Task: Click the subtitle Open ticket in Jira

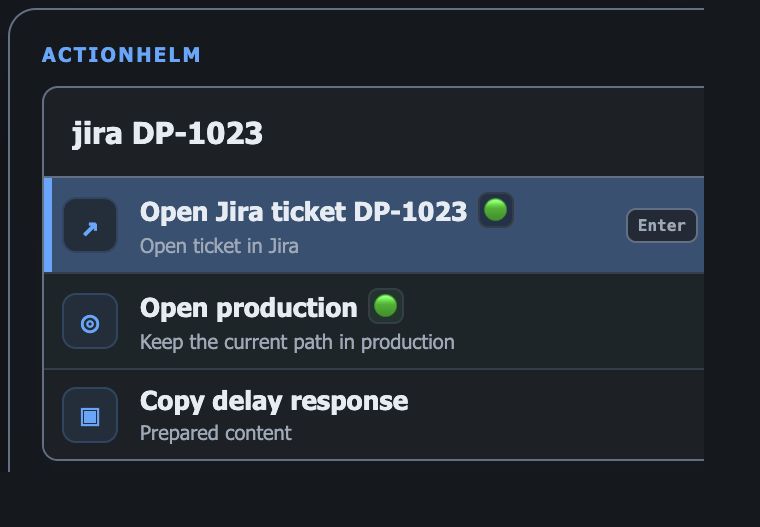Action: [x=219, y=246]
